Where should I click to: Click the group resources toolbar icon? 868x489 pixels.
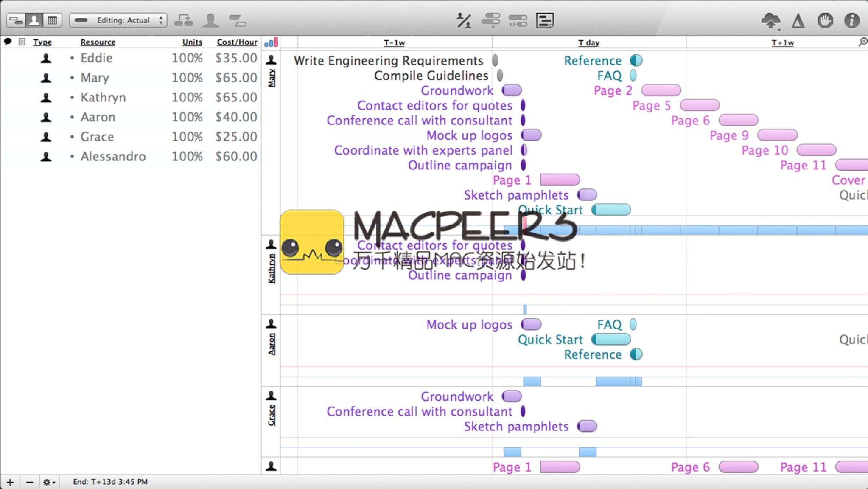pos(183,20)
